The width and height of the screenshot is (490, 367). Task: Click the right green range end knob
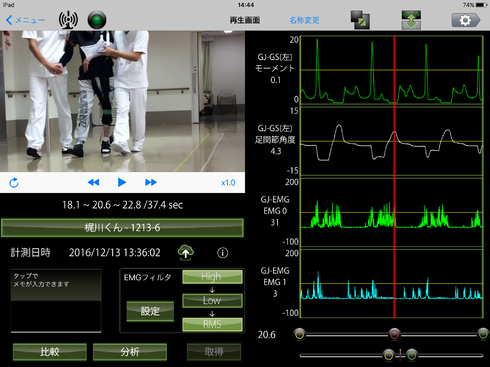point(483,334)
